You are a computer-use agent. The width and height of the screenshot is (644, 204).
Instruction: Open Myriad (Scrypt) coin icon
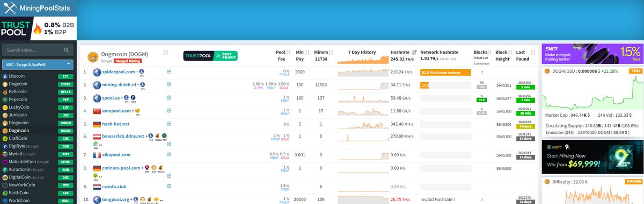[x=5, y=154]
